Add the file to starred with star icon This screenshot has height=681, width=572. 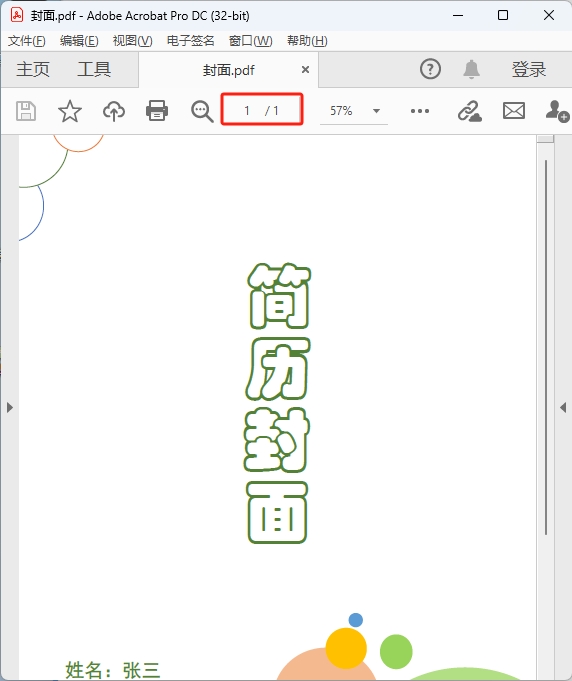[70, 111]
